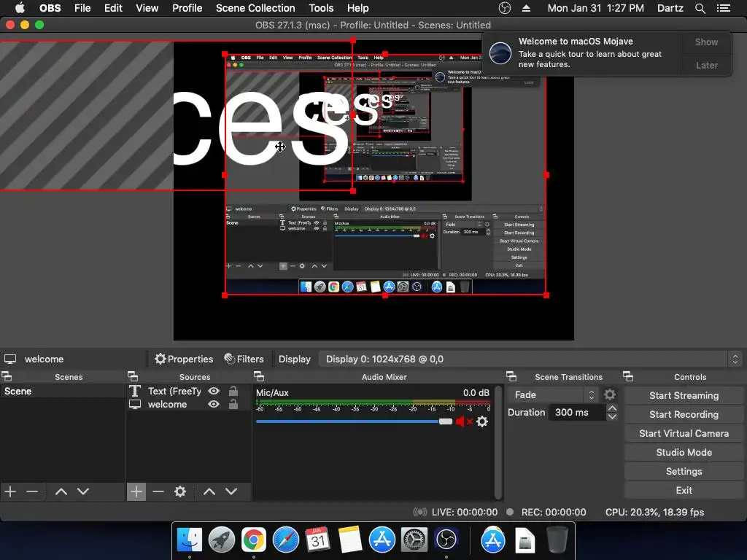747x560 pixels.
Task: Click Start Streaming button
Action: coord(684,396)
